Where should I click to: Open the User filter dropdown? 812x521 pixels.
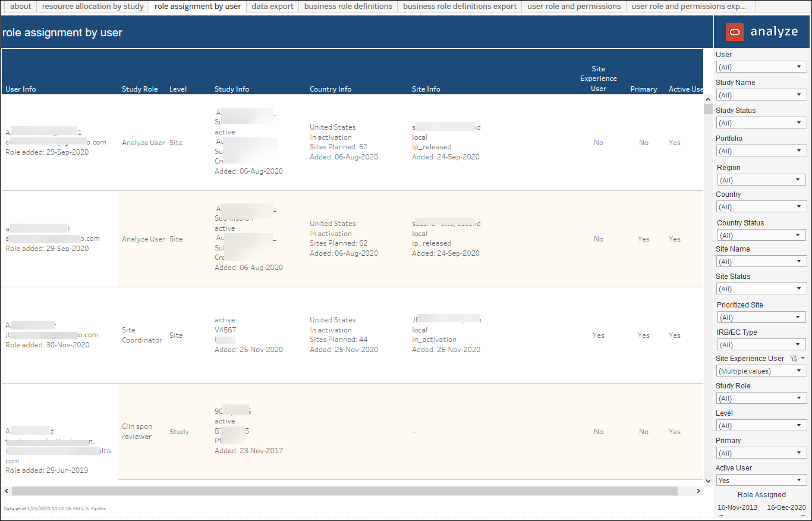(761, 67)
